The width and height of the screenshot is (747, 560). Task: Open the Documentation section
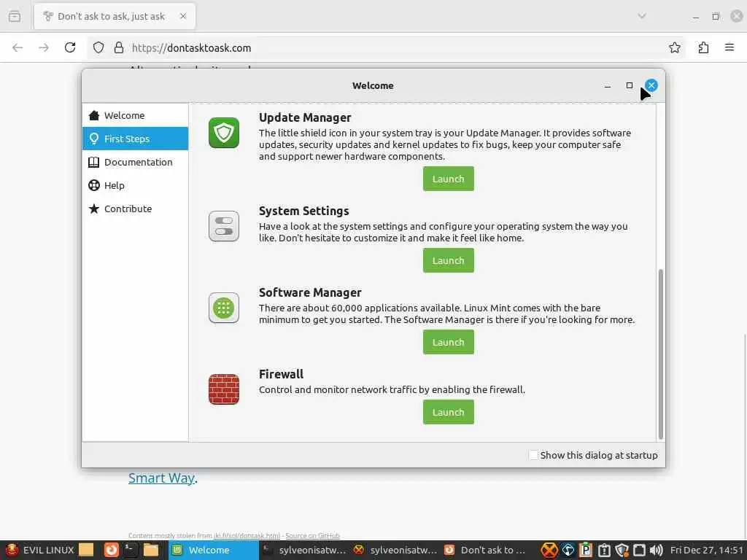tap(135, 162)
